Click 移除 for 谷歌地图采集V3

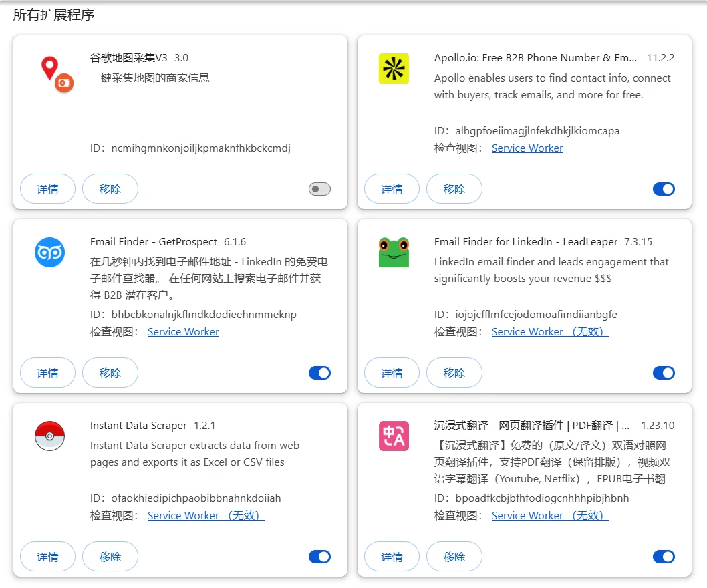(110, 189)
